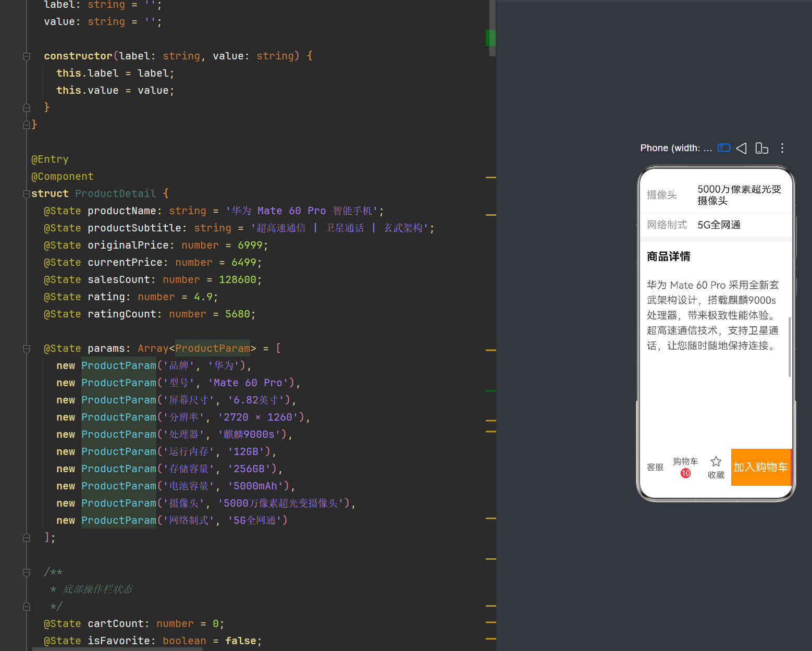Click the 加入购物车 orange button
812x651 pixels.
tap(761, 467)
